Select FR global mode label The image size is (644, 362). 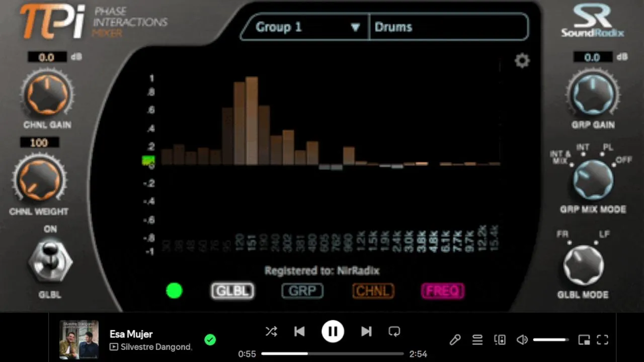pos(562,234)
